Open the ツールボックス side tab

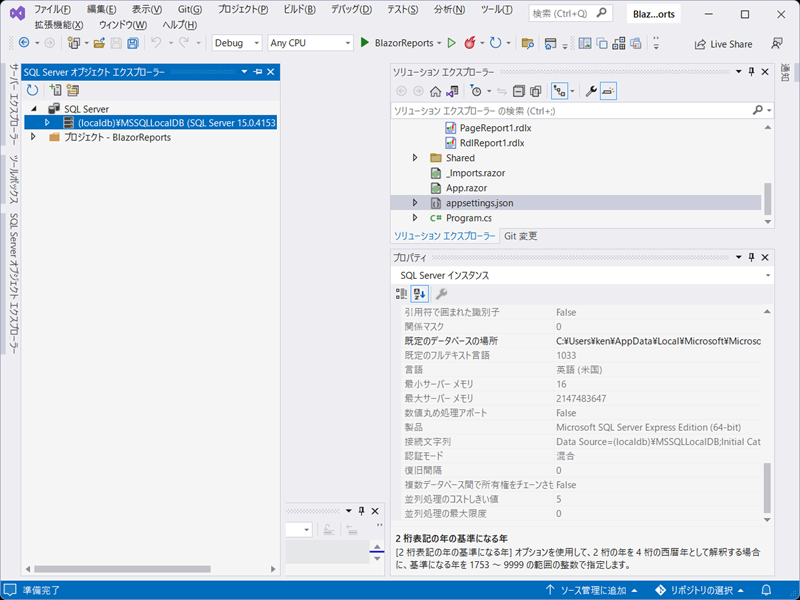(14, 180)
